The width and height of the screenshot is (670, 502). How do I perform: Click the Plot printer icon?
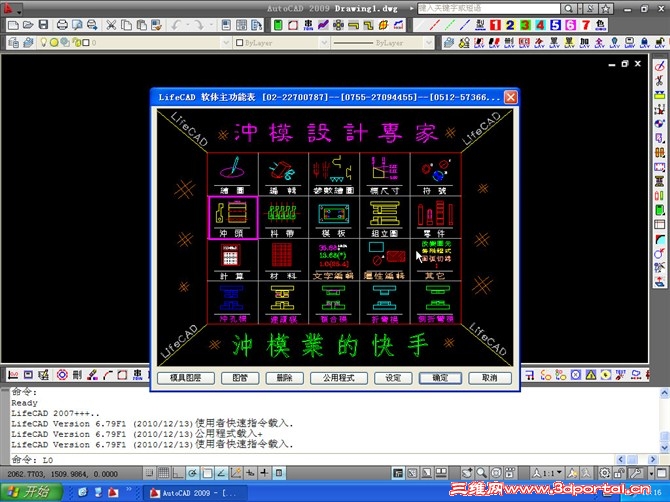point(62,25)
